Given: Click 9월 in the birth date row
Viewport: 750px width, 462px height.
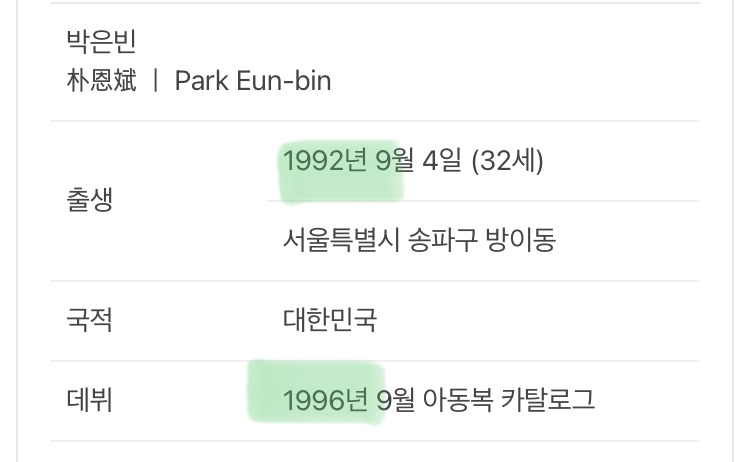Looking at the screenshot, I should [x=395, y=160].
